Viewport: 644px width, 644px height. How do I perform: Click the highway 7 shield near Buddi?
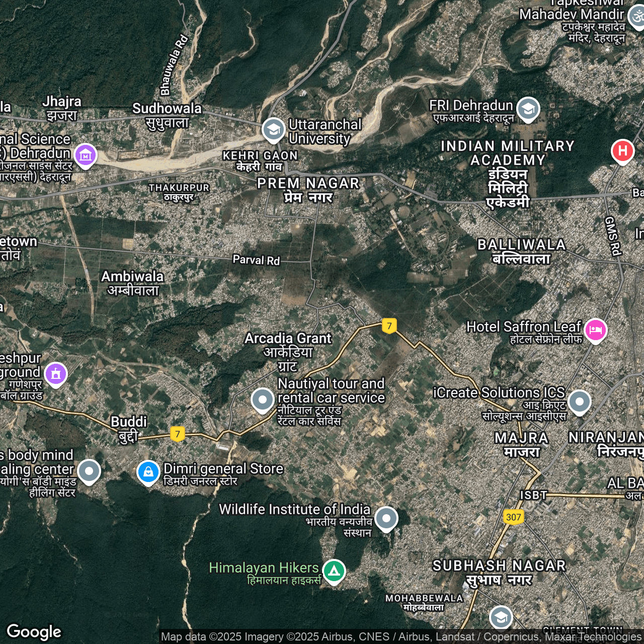point(177,434)
